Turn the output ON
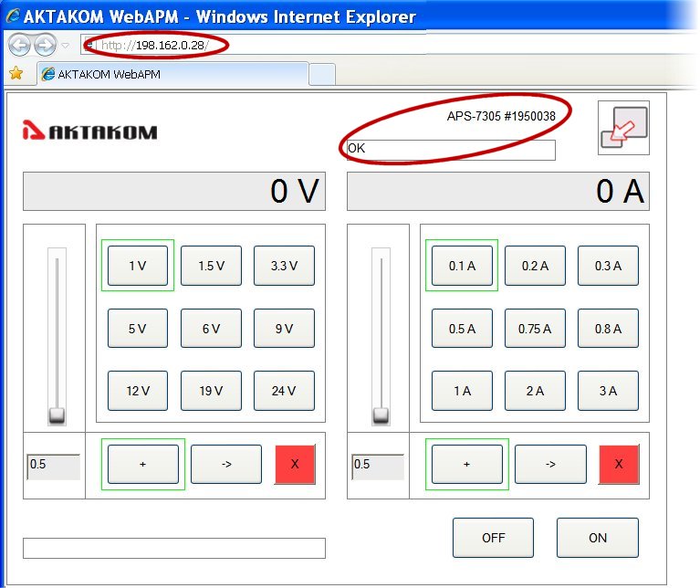Viewport: 700px width, 588px height. tap(597, 538)
